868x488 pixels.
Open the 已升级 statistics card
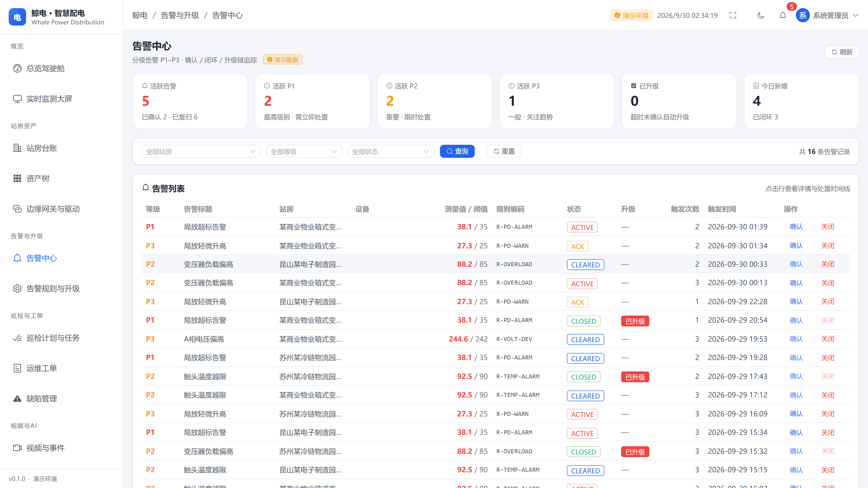tap(679, 101)
